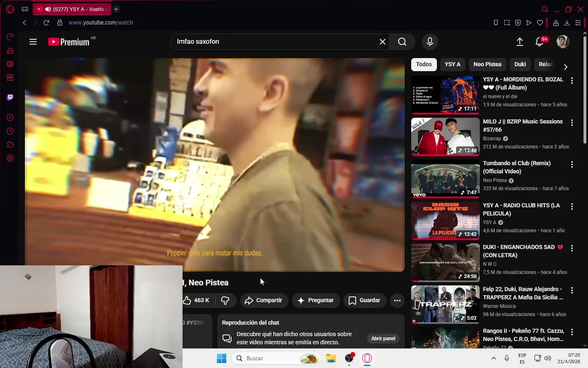Open Tumbando el Club (Remix) title link
Image resolution: width=588 pixels, height=368 pixels.
517,167
